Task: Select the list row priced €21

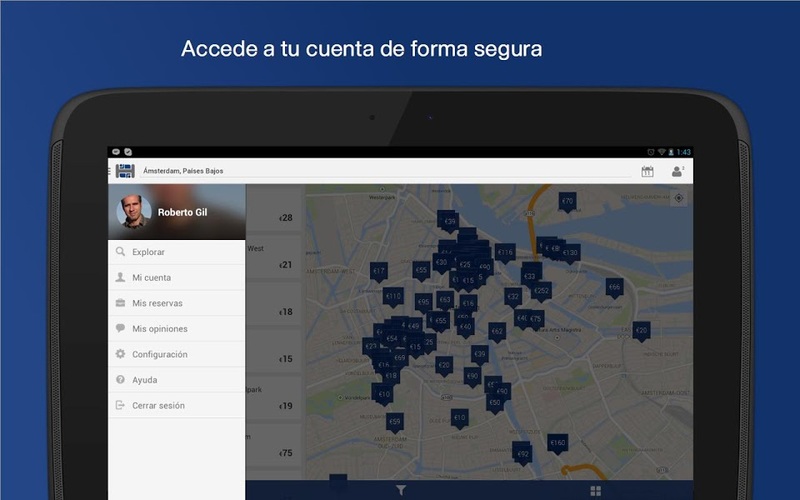Action: coord(274,256)
